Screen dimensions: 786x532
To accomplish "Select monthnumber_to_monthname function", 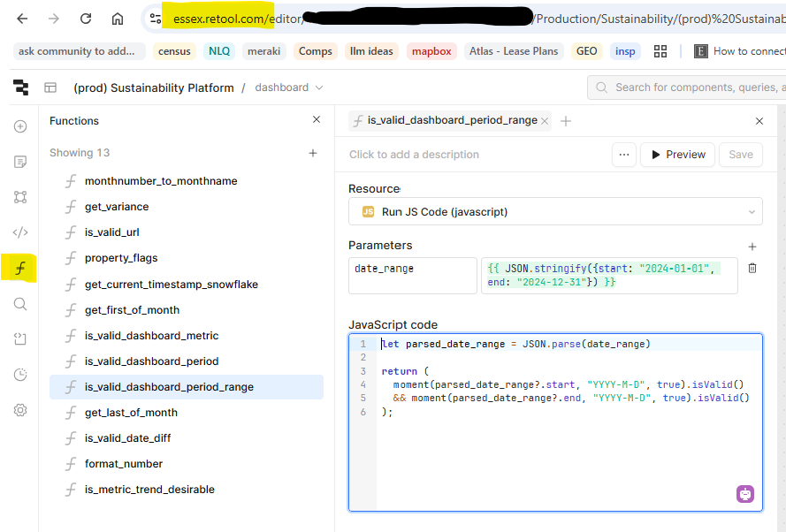I will click(186, 181).
